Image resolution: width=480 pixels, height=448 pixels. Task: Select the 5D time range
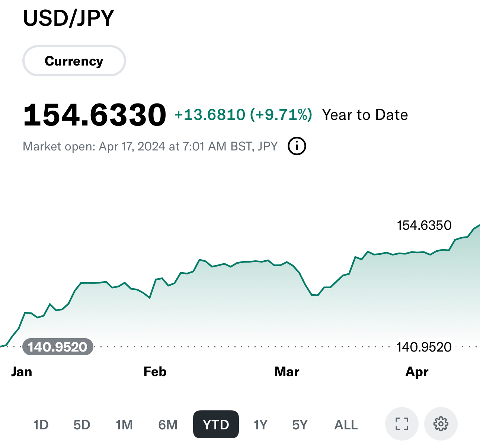[82, 425]
